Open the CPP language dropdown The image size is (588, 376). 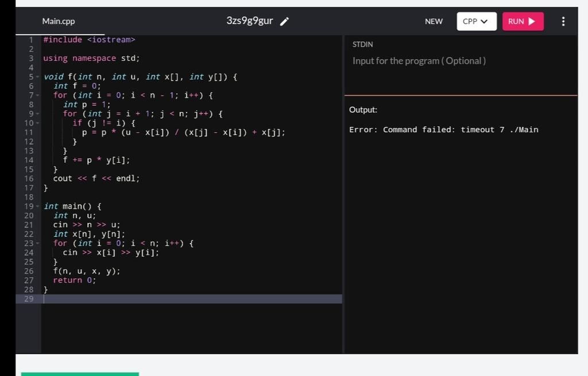pyautogui.click(x=476, y=21)
